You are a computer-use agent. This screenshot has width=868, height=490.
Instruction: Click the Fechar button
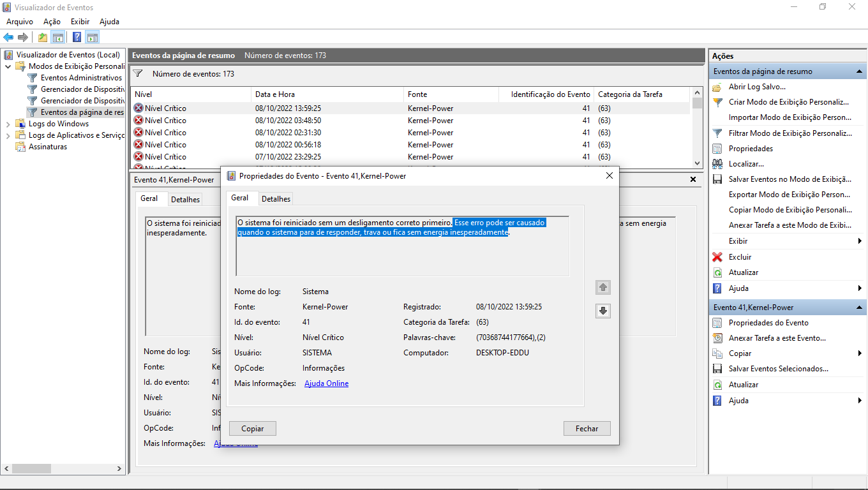tap(587, 429)
